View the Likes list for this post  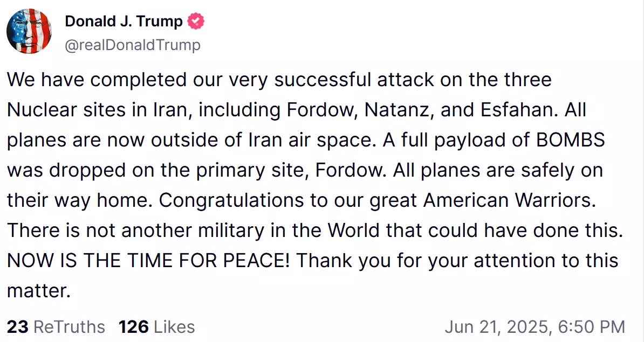coord(157,327)
